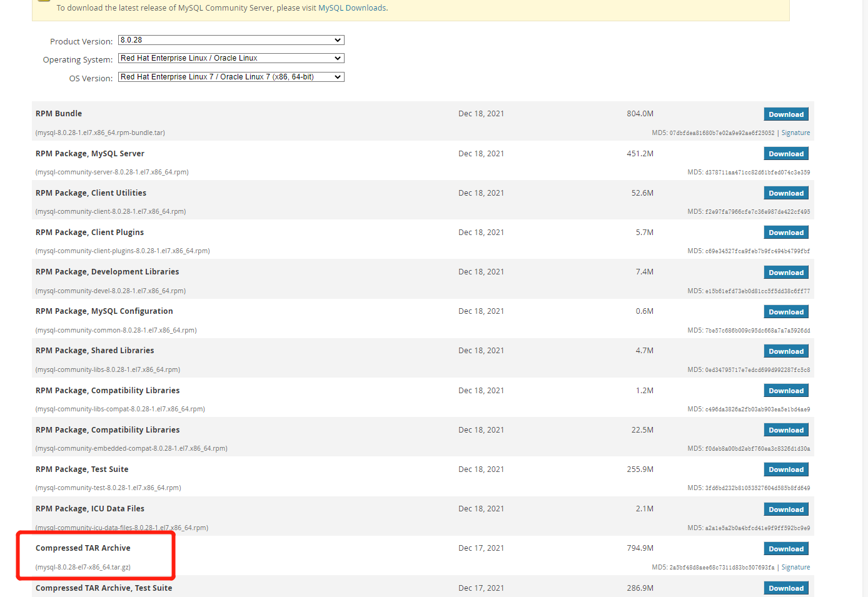Select Compressed TAR Archive date Dec 17, 2021
The width and height of the screenshot is (868, 597).
[x=481, y=548]
